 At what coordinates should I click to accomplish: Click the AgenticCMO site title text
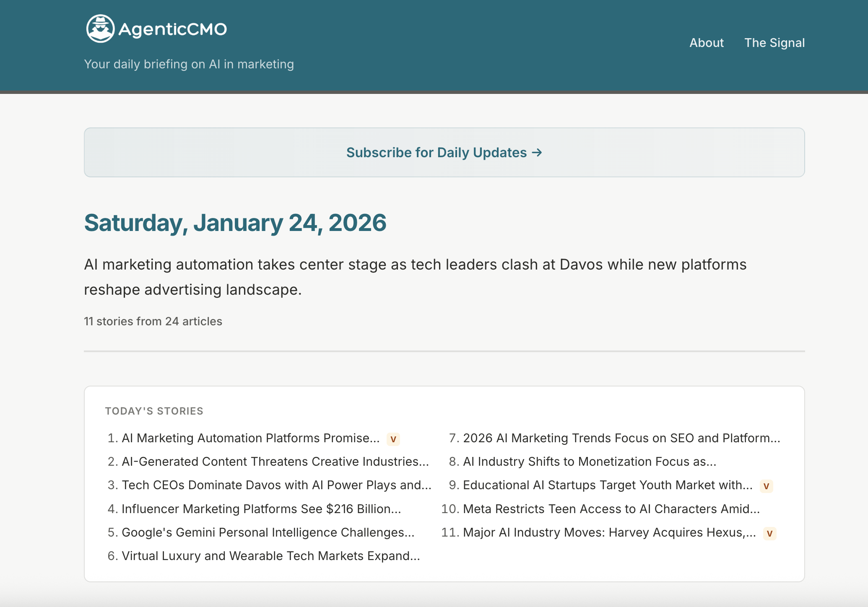[x=172, y=29]
